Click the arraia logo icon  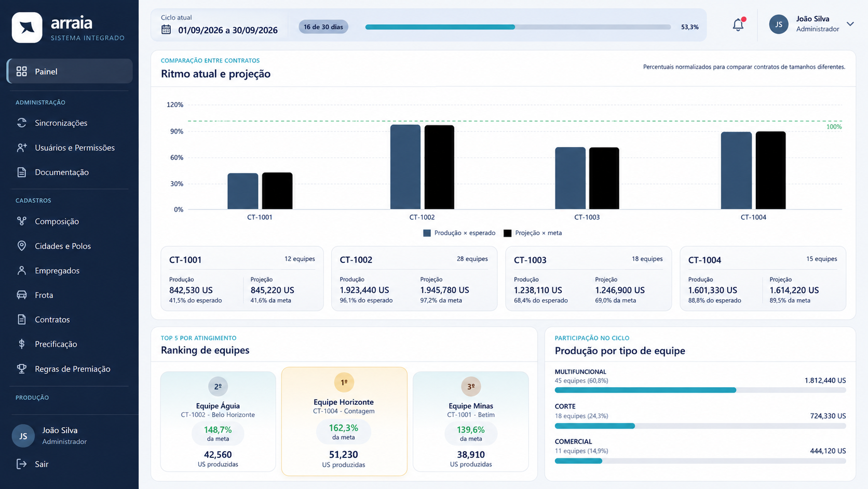[27, 28]
